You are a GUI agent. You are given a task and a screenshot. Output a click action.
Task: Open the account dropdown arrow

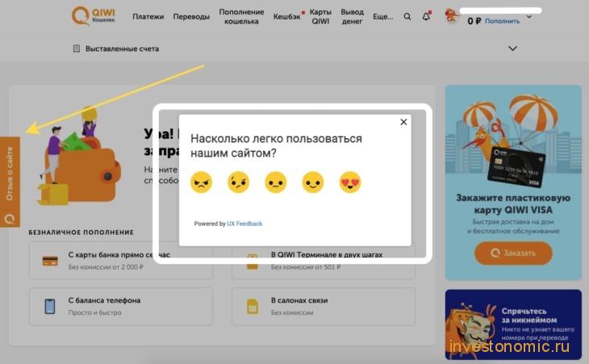[529, 17]
